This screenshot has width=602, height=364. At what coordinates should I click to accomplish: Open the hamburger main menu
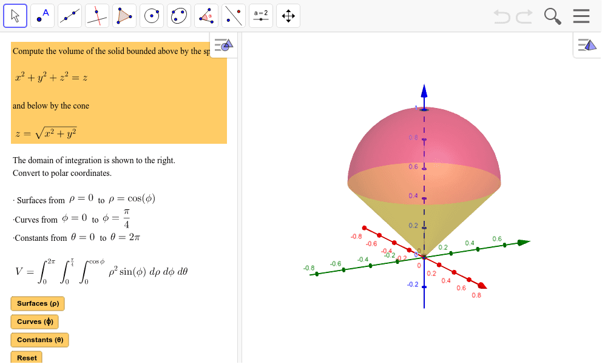pyautogui.click(x=581, y=16)
